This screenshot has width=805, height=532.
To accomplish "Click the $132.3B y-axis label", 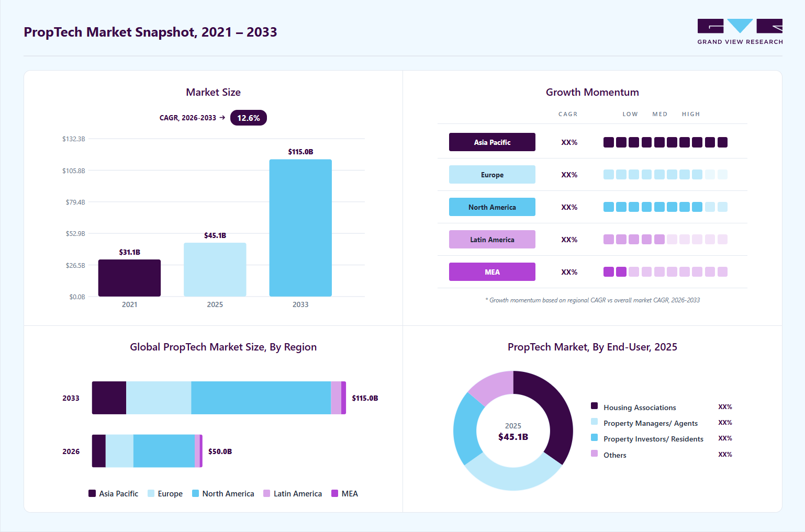I will 74,139.
